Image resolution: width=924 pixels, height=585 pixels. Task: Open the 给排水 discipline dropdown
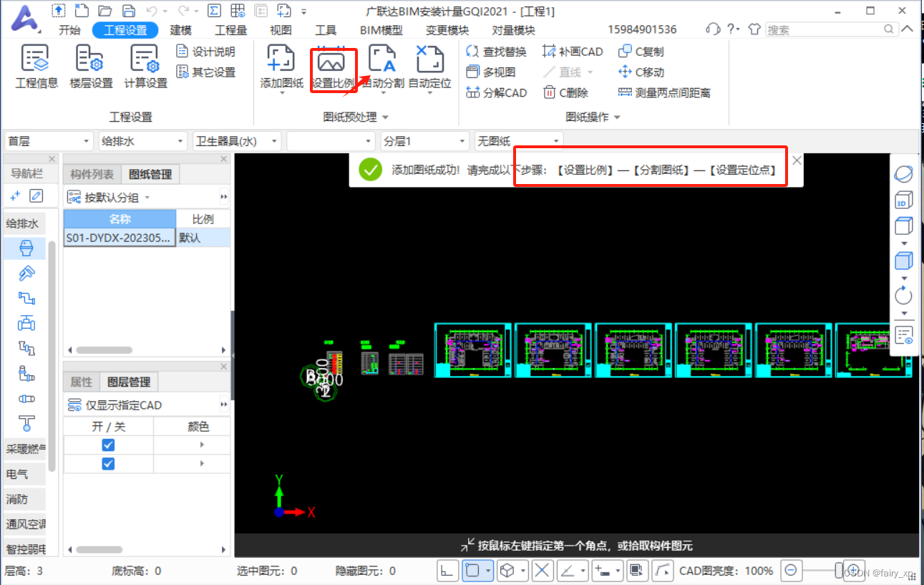142,141
